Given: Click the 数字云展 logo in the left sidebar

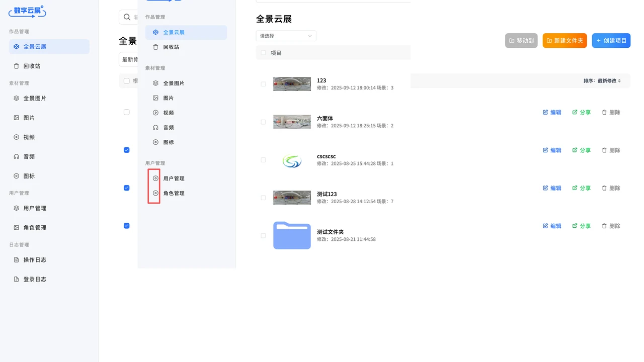Looking at the screenshot, I should 28,11.
